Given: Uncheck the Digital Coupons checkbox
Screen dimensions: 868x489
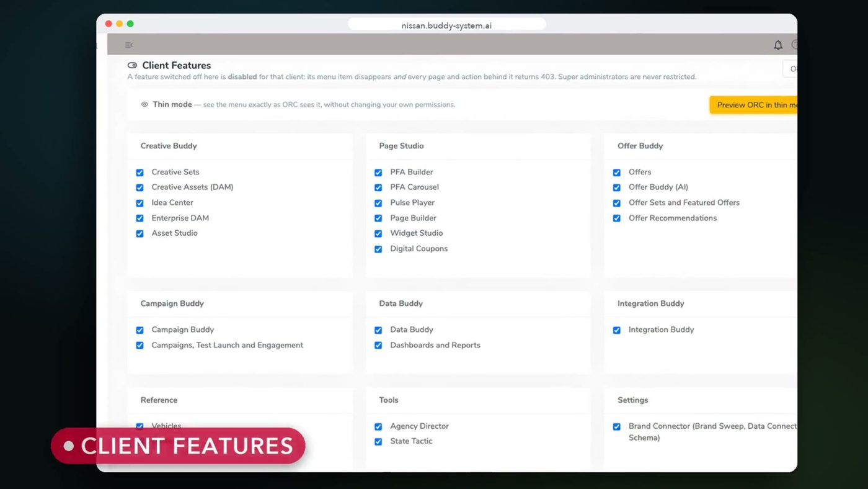Looking at the screenshot, I should (x=378, y=249).
